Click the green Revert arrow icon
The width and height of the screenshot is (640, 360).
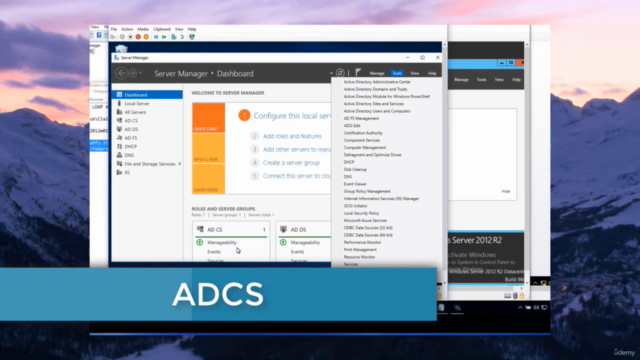pyautogui.click(x=182, y=37)
